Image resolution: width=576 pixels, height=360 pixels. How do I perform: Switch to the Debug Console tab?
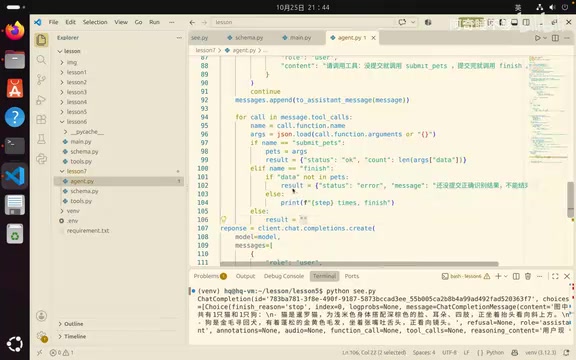tap(284, 276)
